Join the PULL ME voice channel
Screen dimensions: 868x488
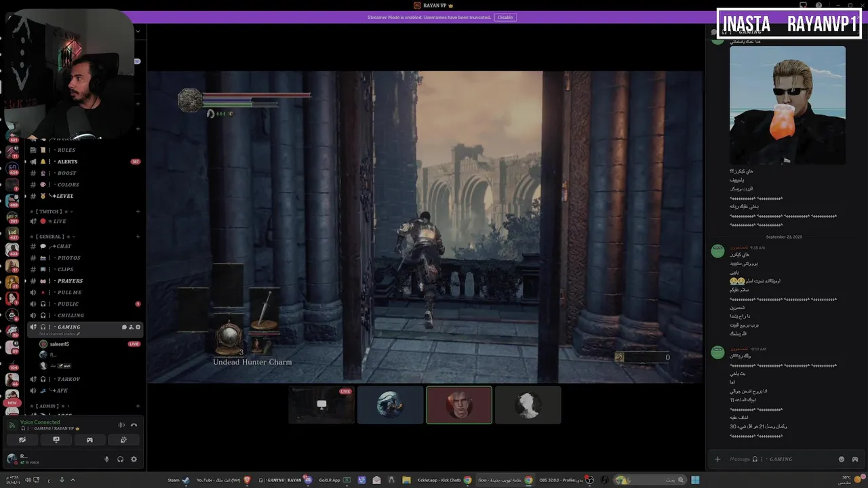coord(85,292)
